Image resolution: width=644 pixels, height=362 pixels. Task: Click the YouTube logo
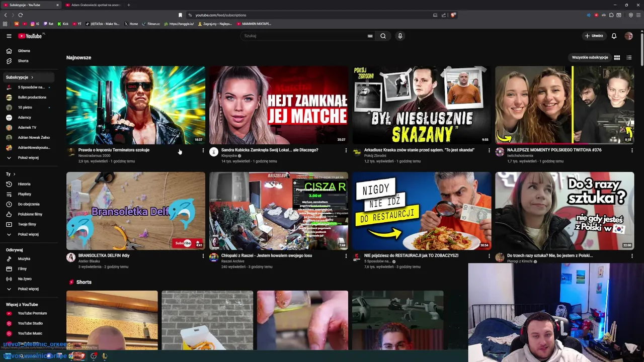point(30,36)
